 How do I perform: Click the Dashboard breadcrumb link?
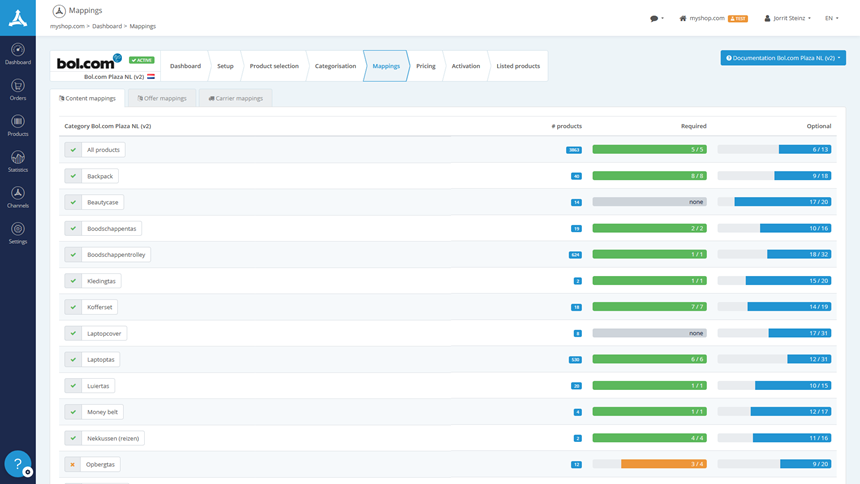(107, 26)
